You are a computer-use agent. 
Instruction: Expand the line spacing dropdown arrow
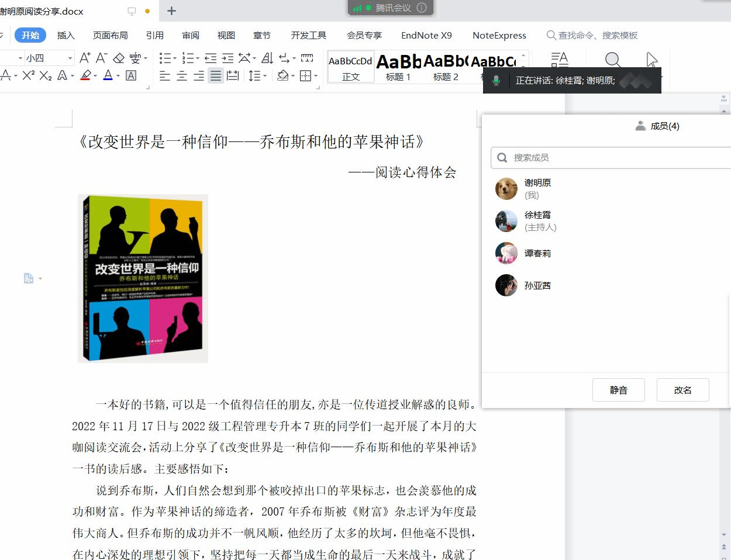pos(265,76)
